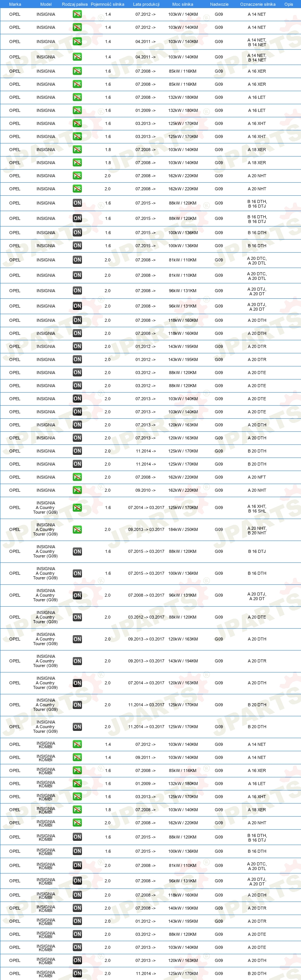Screen dimensions: 301x980
Task: Click the Lata produkcji column header
Action: [x=146, y=4]
